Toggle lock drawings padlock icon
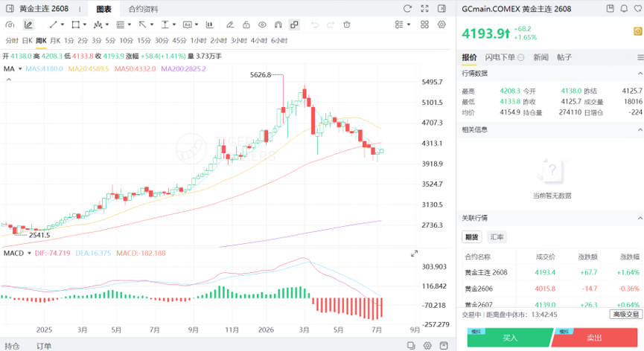Image resolution: width=644 pixels, height=351 pixels. (246, 25)
